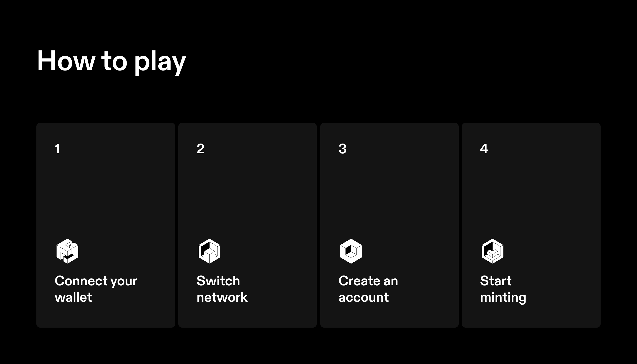This screenshot has height=364, width=637.
Task: Click step number 1
Action: click(57, 149)
